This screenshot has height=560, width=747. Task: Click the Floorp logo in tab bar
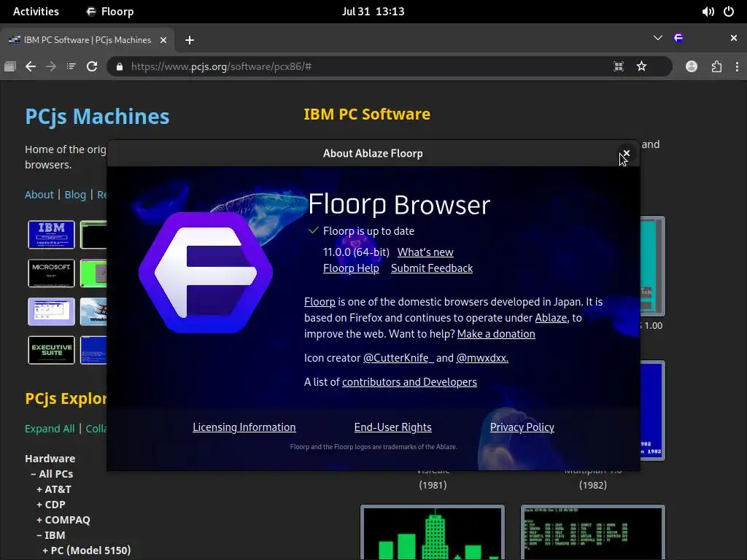pyautogui.click(x=678, y=38)
